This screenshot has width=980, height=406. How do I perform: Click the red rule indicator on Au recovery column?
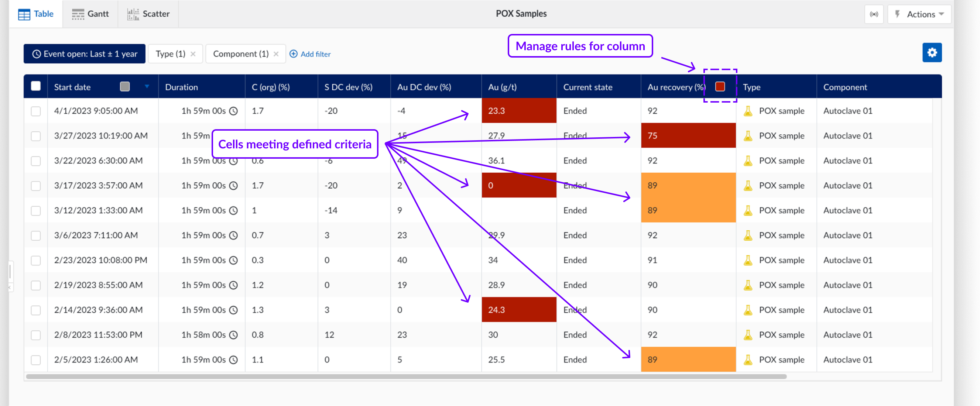[720, 87]
